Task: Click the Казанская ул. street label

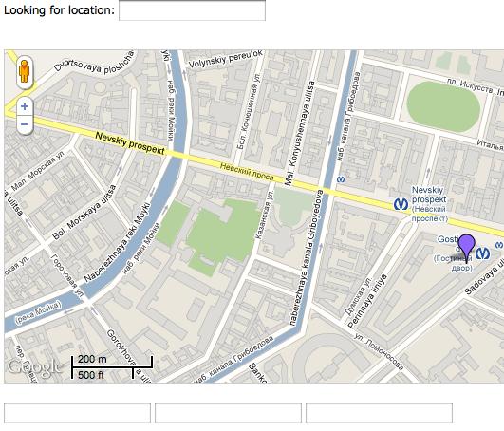Action: (x=265, y=214)
